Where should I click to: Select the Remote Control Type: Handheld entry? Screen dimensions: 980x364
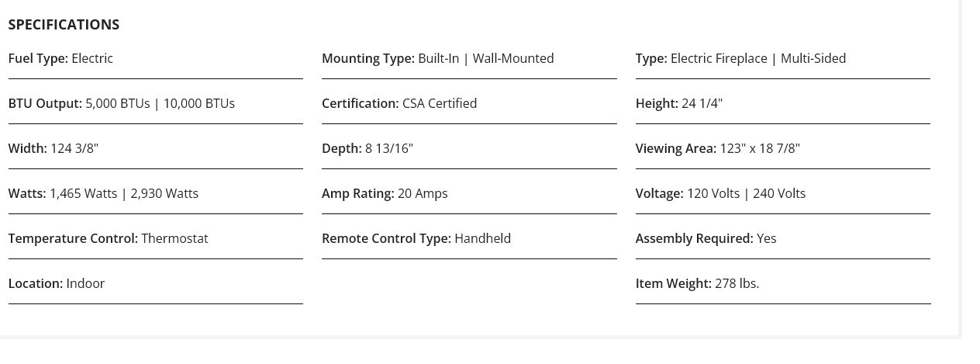pyautogui.click(x=416, y=239)
